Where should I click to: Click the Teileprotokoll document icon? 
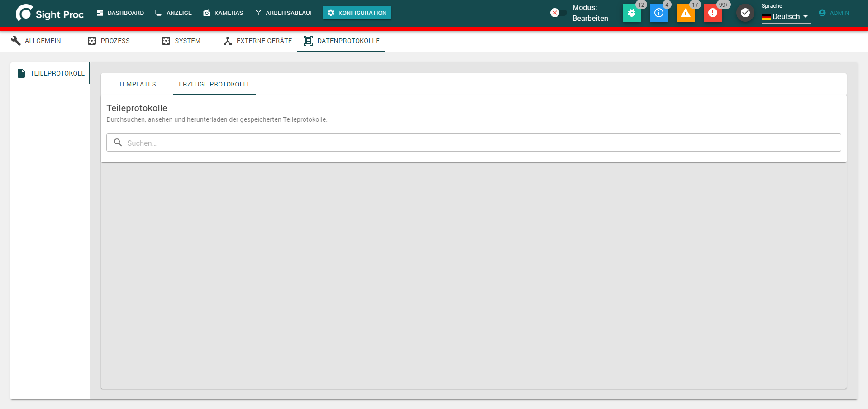(x=21, y=73)
